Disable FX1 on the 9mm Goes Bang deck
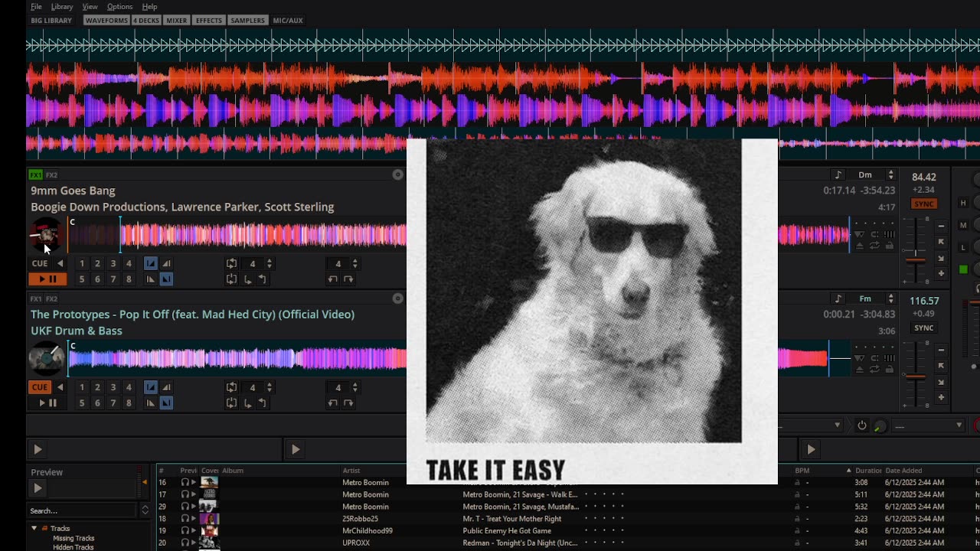 36,175
